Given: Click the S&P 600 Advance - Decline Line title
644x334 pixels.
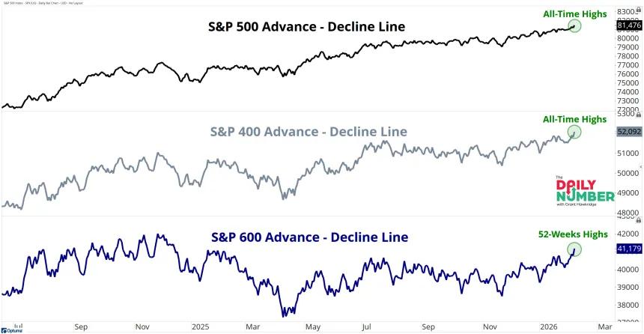Looking at the screenshot, I should coord(310,237).
